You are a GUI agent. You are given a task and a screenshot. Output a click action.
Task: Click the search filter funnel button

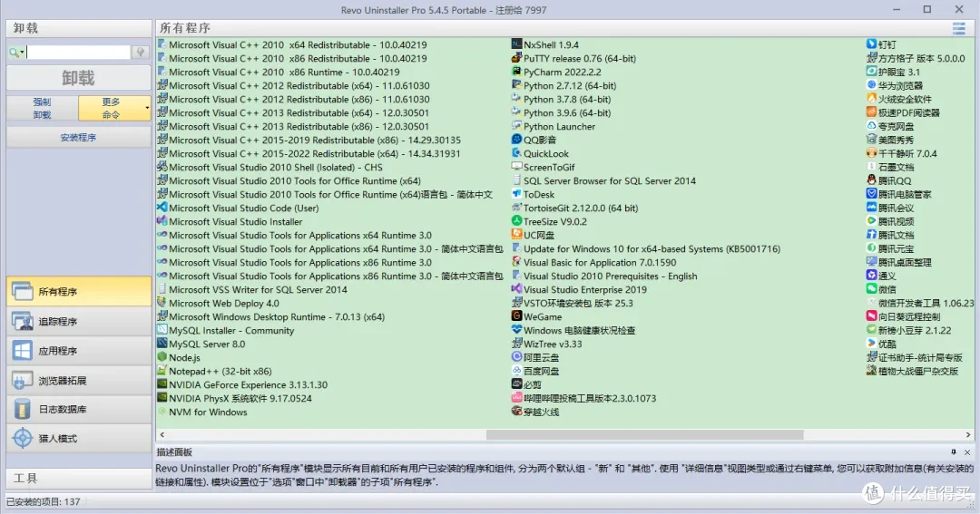tap(141, 53)
